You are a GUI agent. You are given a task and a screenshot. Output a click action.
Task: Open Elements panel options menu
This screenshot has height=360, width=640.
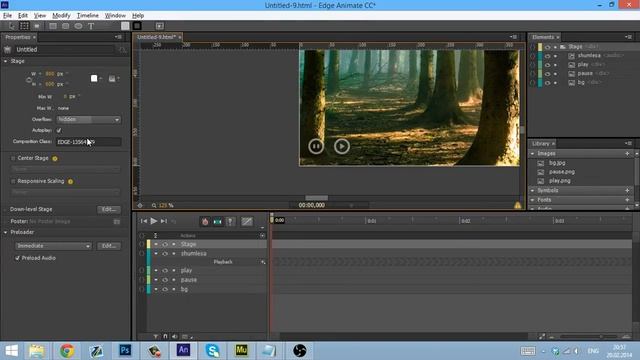pyautogui.click(x=628, y=37)
